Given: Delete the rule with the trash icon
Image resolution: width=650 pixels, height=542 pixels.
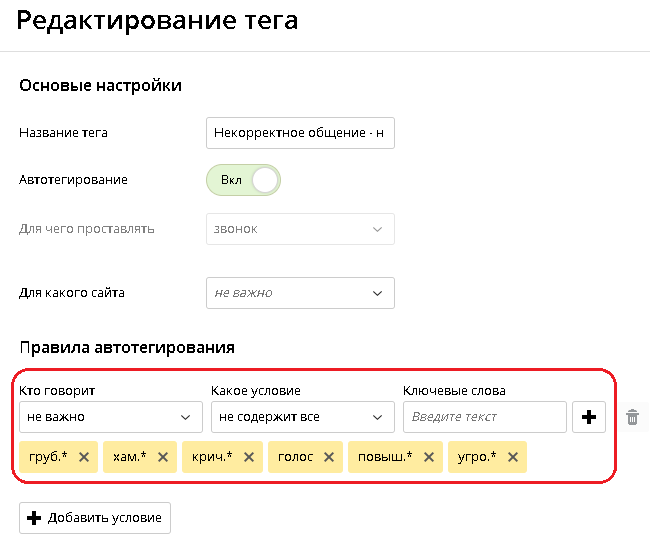Looking at the screenshot, I should pyautogui.click(x=632, y=417).
